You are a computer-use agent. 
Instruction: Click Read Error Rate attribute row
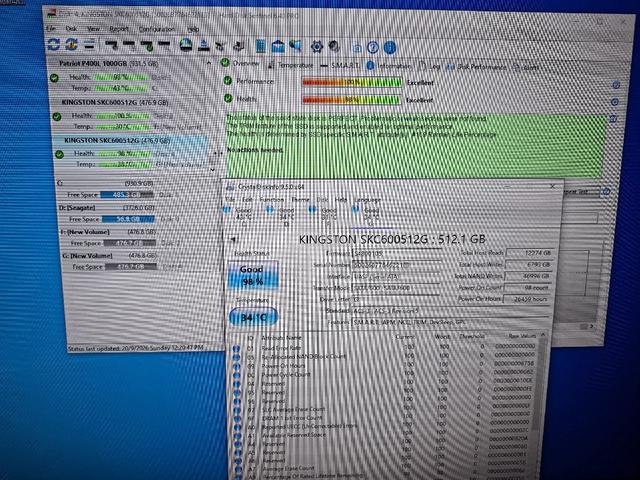(x=385, y=347)
